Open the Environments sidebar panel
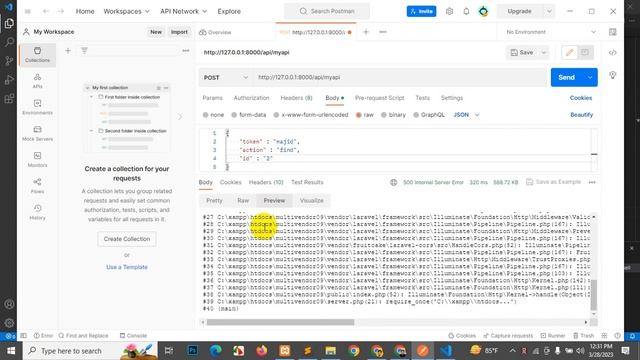Image resolution: width=640 pixels, height=360 pixels. [x=37, y=107]
